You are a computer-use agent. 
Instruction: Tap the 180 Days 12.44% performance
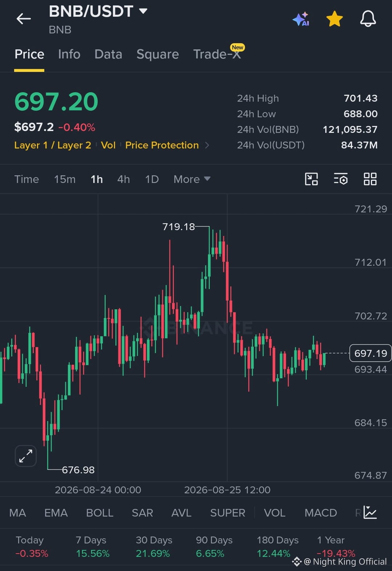[x=278, y=547]
